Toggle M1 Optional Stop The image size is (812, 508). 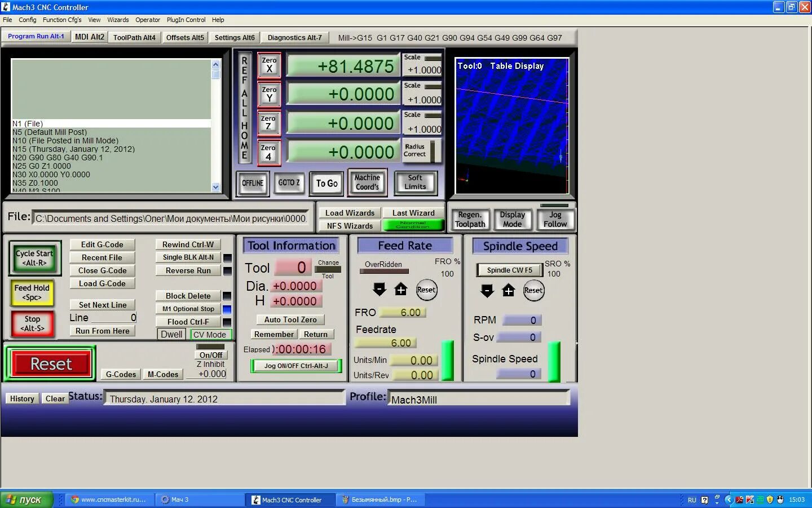click(x=188, y=309)
